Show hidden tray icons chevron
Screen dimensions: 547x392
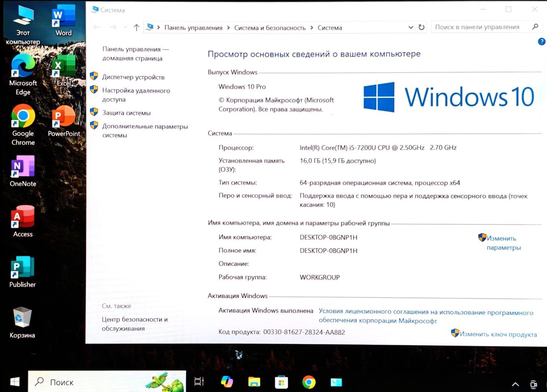(515, 384)
